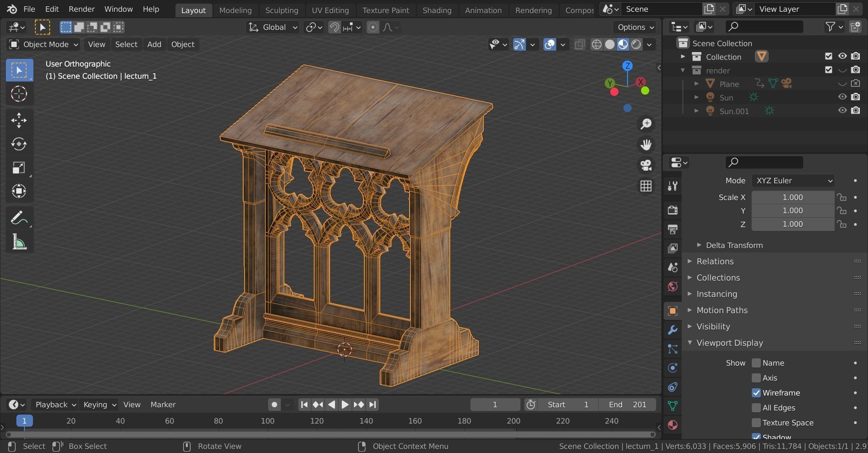
Task: Uncheck the Wireframe display checkbox
Action: coord(756,393)
